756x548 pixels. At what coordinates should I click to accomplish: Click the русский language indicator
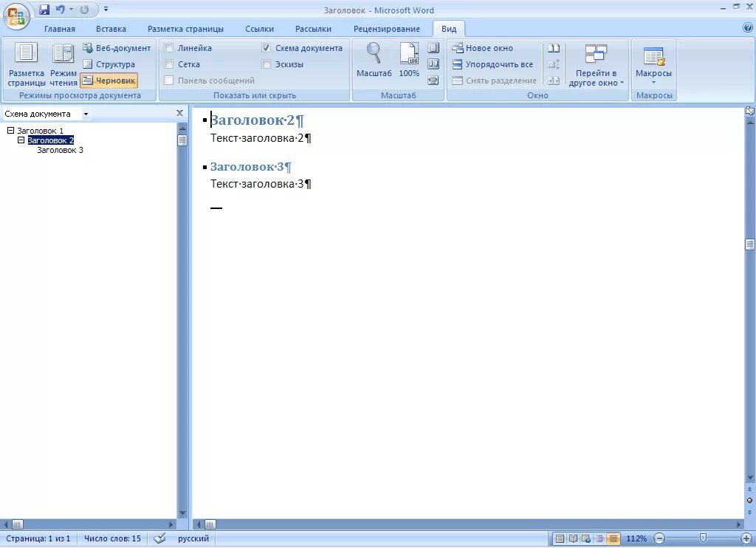point(193,538)
